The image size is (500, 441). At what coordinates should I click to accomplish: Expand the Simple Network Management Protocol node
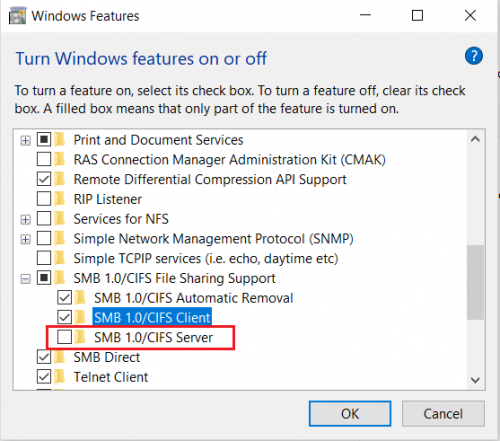click(x=25, y=239)
